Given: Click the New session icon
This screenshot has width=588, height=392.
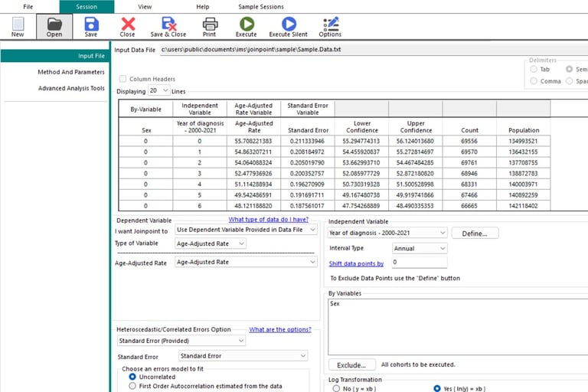Looking at the screenshot, I should click(18, 27).
